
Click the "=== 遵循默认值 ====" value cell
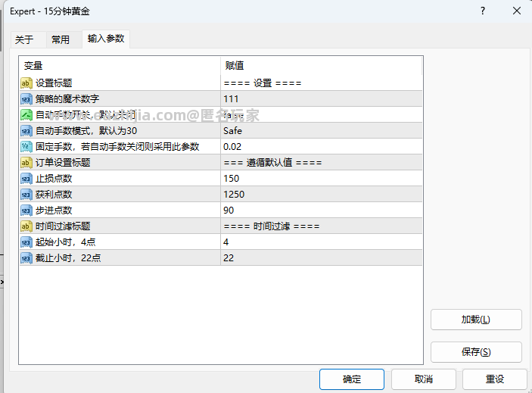pos(322,163)
